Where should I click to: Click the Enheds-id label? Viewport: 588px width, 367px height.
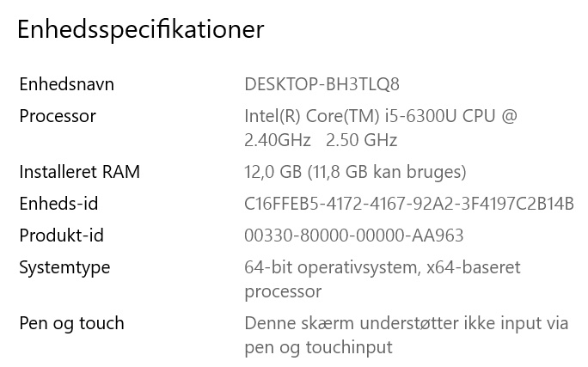click(x=58, y=204)
